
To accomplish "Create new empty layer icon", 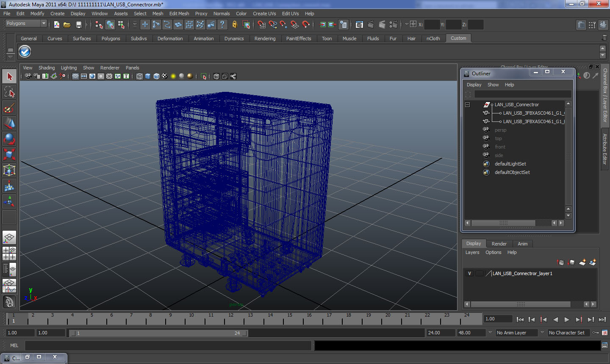I will pyautogui.click(x=582, y=262).
